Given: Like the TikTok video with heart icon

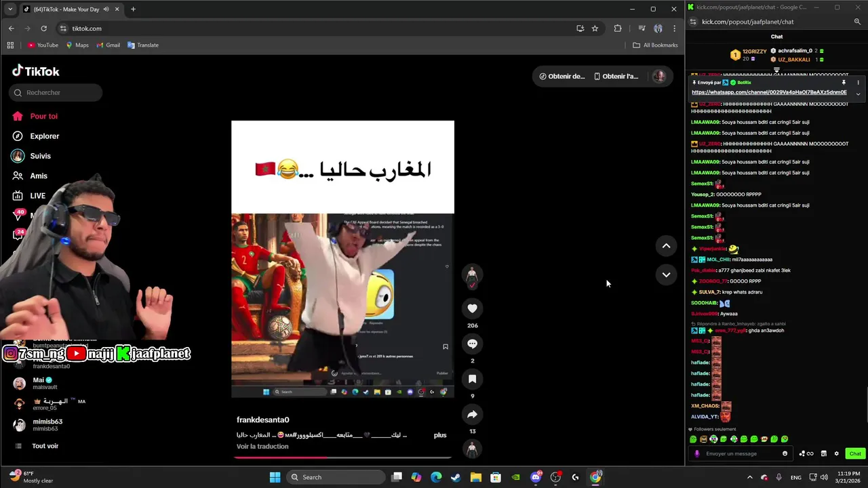Looking at the screenshot, I should [473, 308].
